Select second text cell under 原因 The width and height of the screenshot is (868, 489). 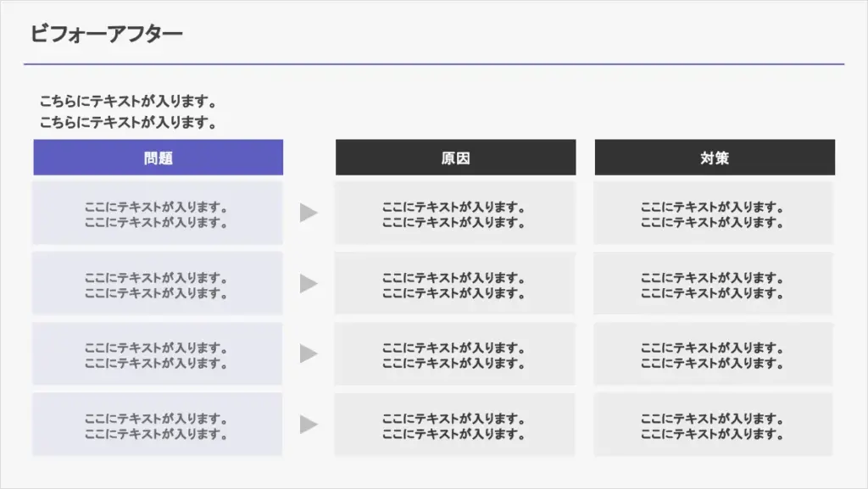[455, 283]
